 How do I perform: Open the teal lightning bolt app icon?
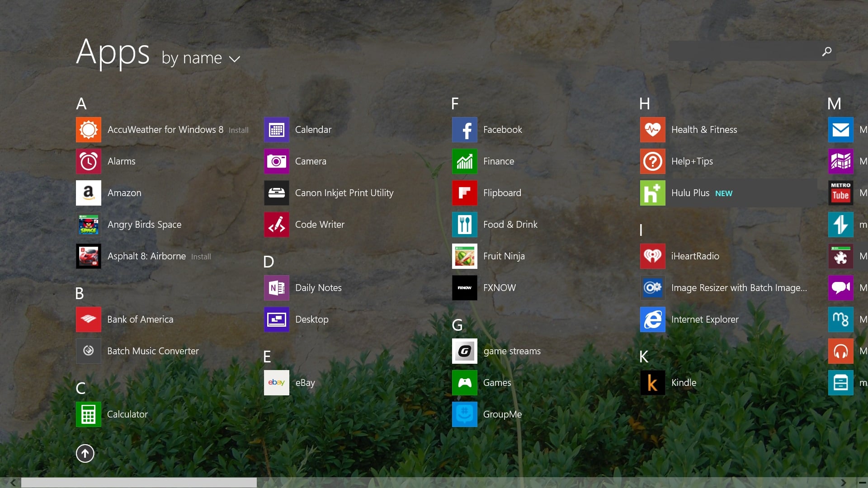pos(841,225)
